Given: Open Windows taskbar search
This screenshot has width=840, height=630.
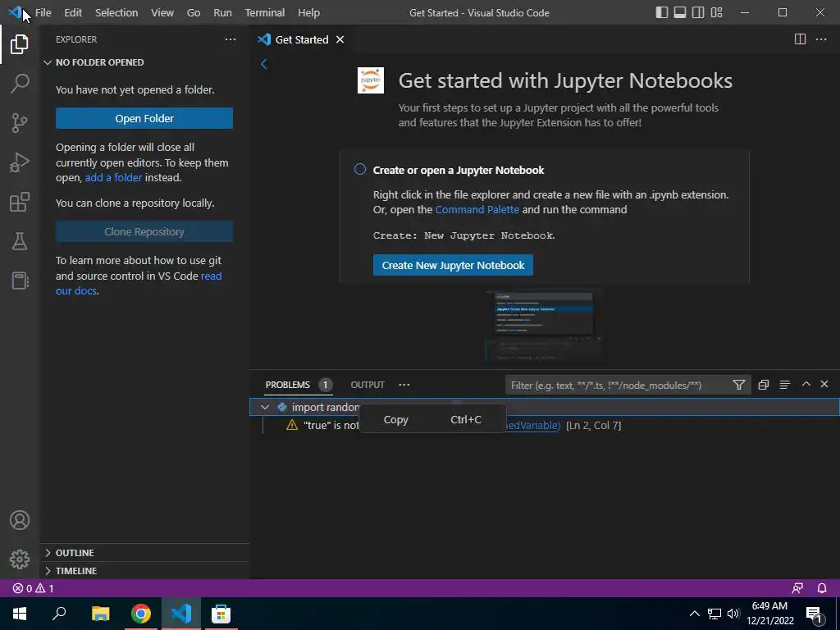Looking at the screenshot, I should [59, 614].
